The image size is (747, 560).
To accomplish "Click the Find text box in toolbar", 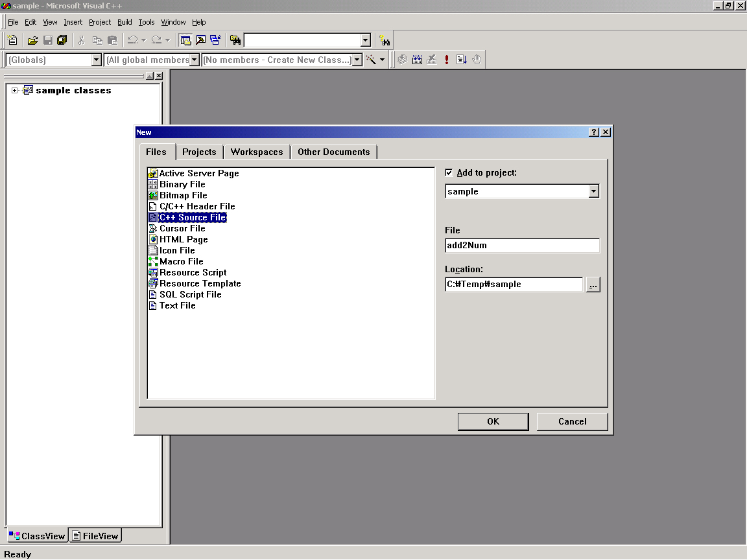I will (x=303, y=40).
